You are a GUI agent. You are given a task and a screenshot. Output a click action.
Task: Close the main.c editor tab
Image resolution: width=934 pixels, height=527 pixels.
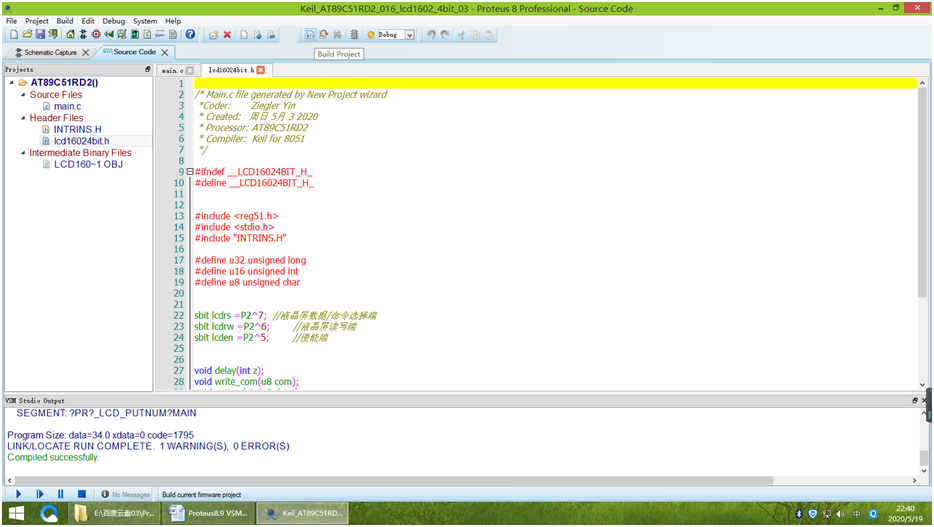point(190,70)
